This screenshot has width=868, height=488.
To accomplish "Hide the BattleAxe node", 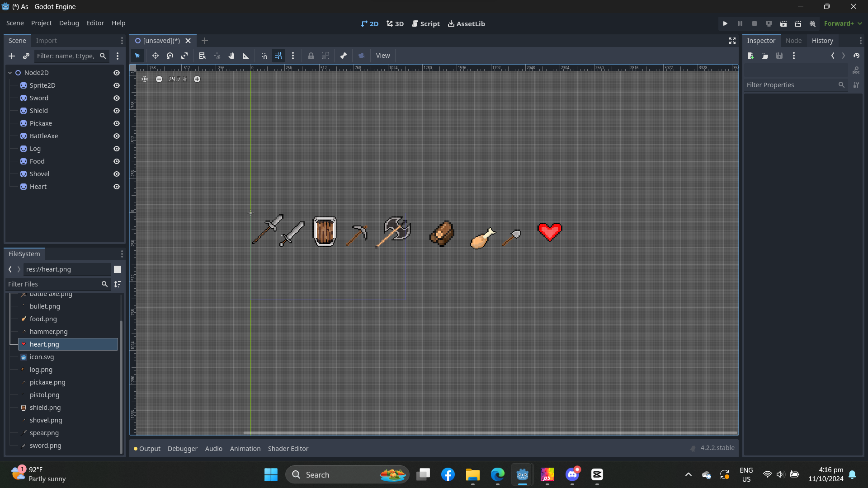I will (117, 136).
